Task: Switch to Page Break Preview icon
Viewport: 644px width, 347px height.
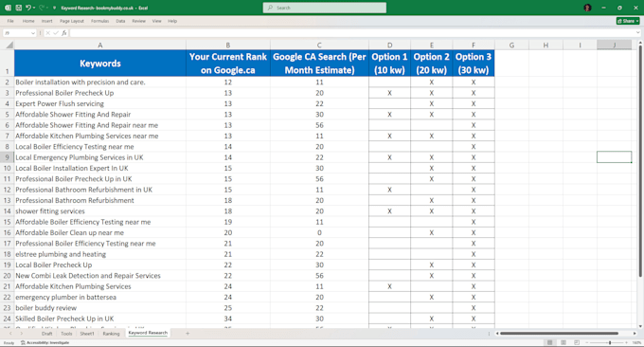Action: coord(577,342)
